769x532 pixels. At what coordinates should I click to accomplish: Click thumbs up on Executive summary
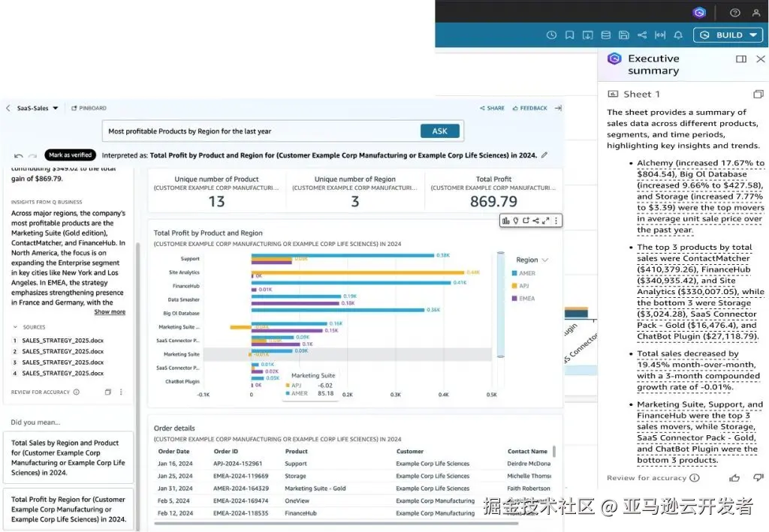(x=734, y=478)
